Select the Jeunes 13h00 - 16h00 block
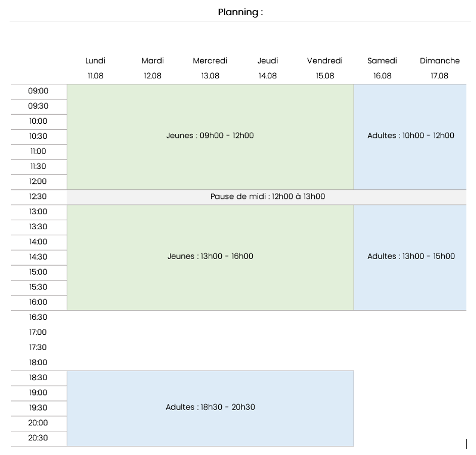 210,258
